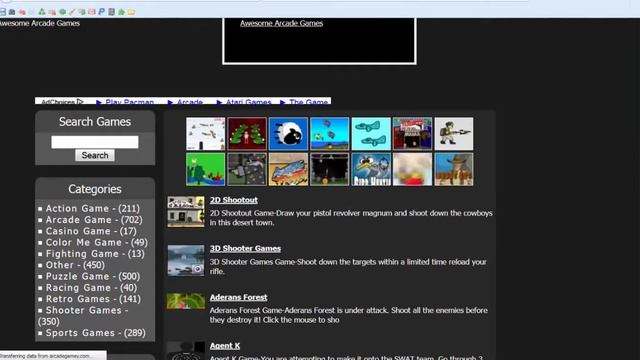Open the Arcade ad link
Viewport: 640px width, 360px height.
(190, 102)
